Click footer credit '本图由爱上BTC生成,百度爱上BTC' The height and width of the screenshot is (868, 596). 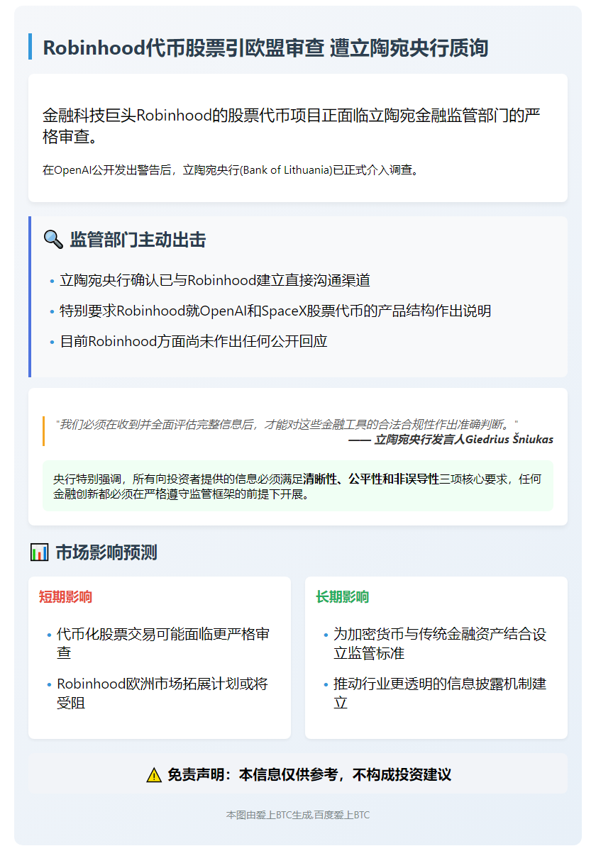pyautogui.click(x=298, y=816)
